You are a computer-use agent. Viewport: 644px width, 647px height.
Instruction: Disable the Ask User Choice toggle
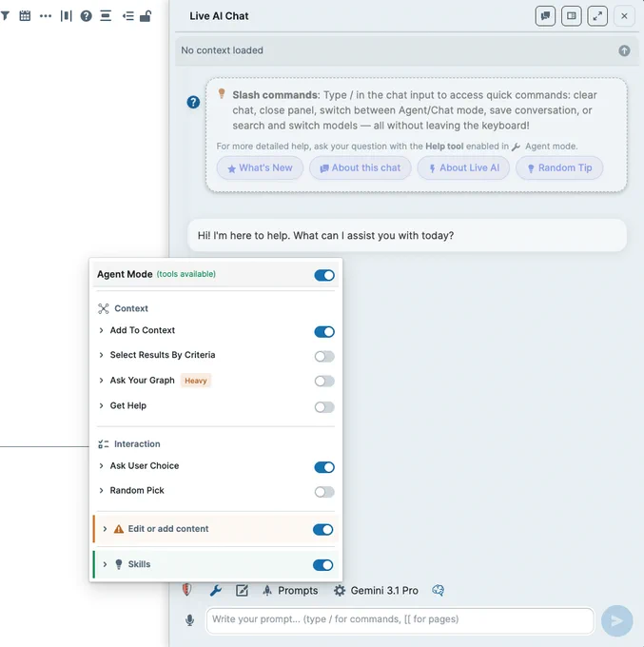[324, 467]
